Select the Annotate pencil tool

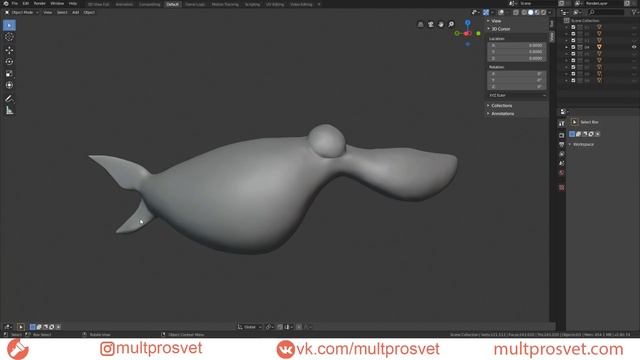(x=9, y=99)
